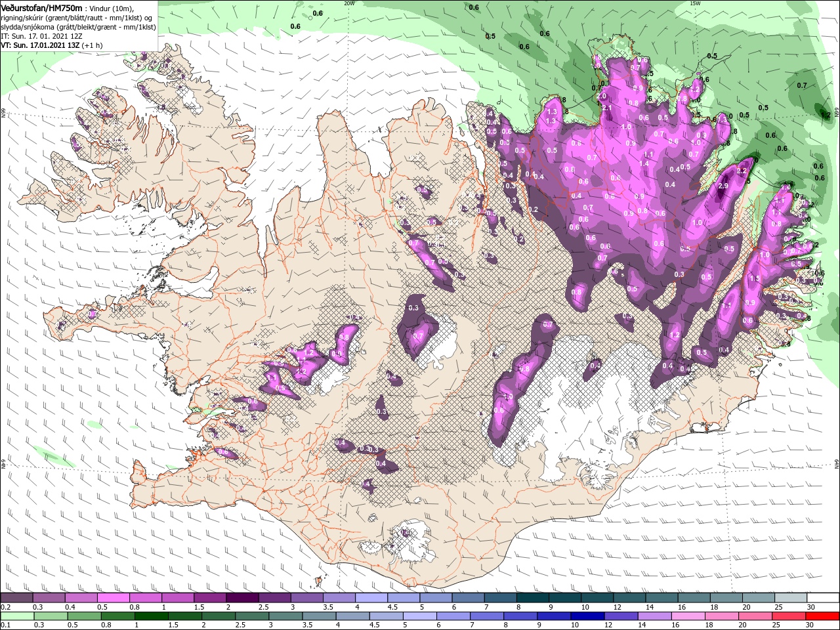840x630 pixels.
Task: Click the deep blue swatch labeled 10 in rain legend
Action: (x=587, y=616)
